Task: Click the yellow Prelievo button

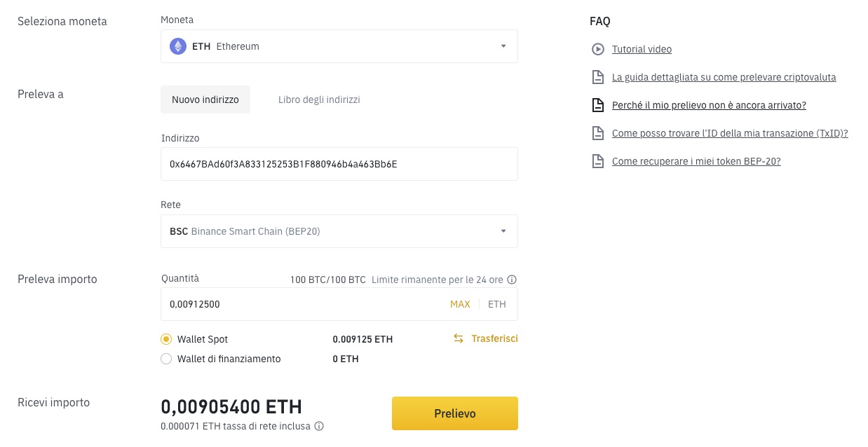Action: tap(455, 413)
